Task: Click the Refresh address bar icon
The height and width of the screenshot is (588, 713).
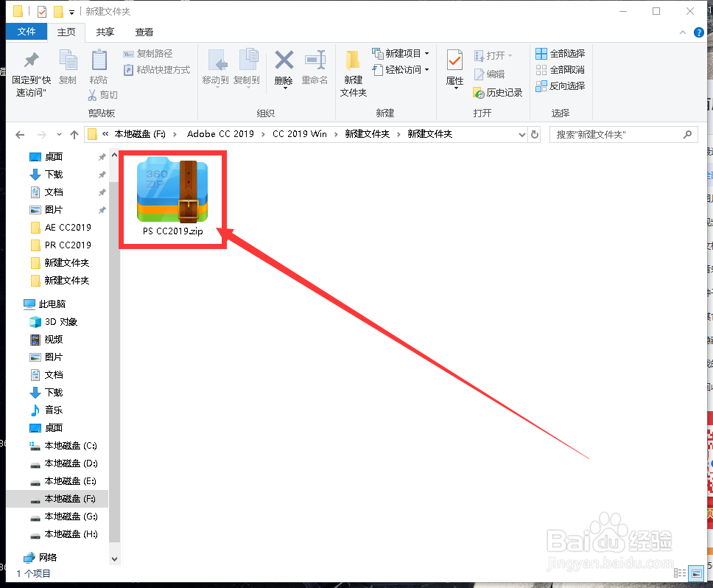Action: [x=535, y=135]
